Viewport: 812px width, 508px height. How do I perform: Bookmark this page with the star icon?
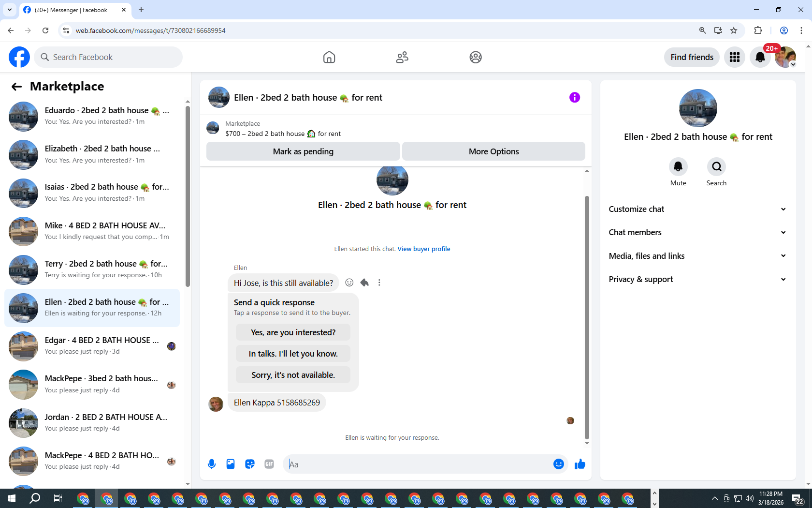tap(734, 30)
